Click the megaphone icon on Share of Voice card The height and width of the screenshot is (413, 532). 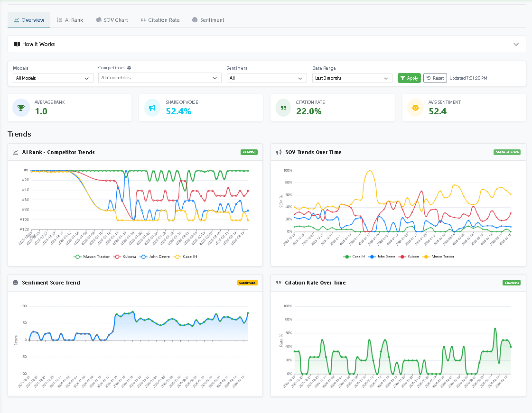[x=152, y=108]
